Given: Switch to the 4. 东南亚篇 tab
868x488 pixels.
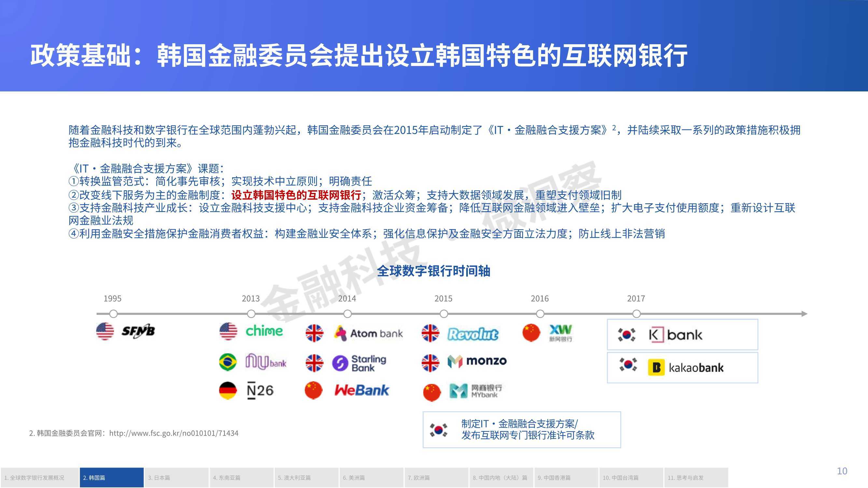Looking at the screenshot, I should click(242, 478).
